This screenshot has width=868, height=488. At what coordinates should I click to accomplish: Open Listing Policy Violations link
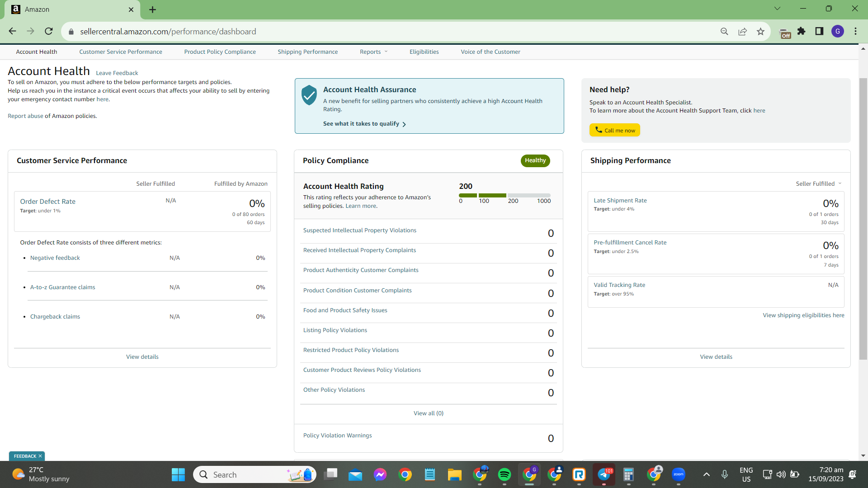tap(335, 330)
